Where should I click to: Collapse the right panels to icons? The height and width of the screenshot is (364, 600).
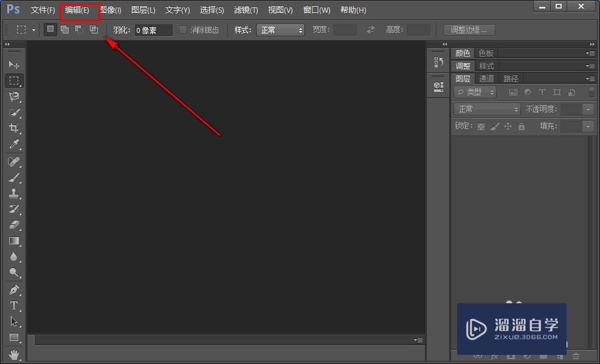[x=592, y=44]
